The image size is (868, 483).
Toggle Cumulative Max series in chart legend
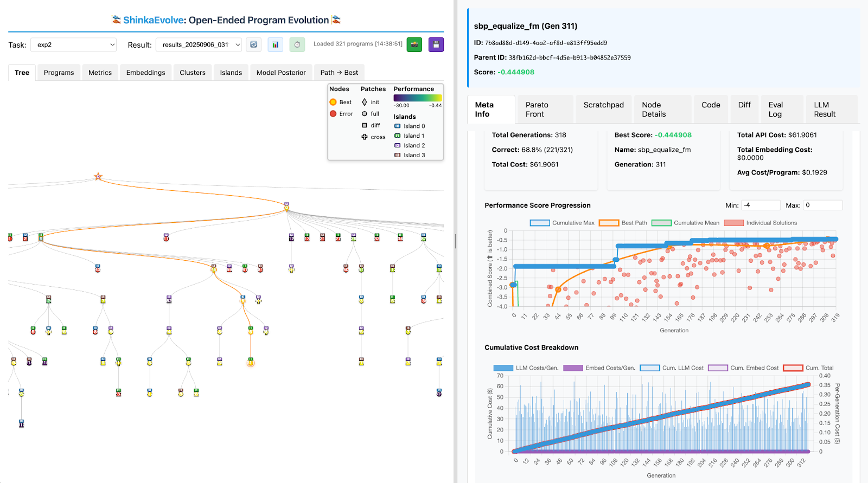[x=540, y=223]
